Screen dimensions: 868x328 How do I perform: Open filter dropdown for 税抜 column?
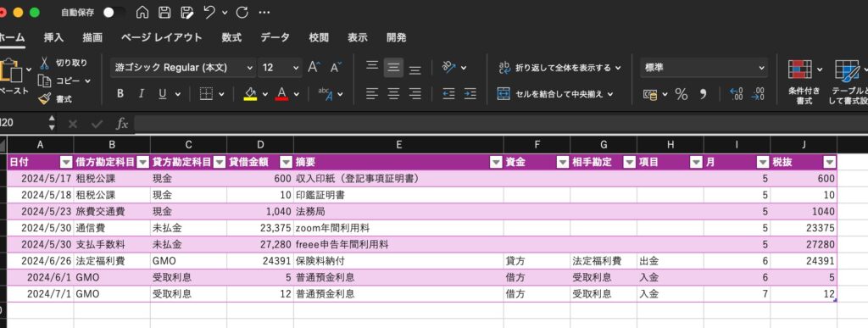[829, 162]
